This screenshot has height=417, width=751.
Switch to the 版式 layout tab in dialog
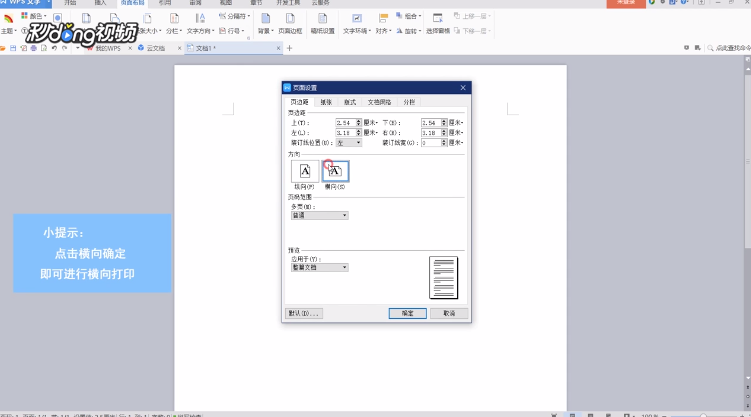pos(350,102)
